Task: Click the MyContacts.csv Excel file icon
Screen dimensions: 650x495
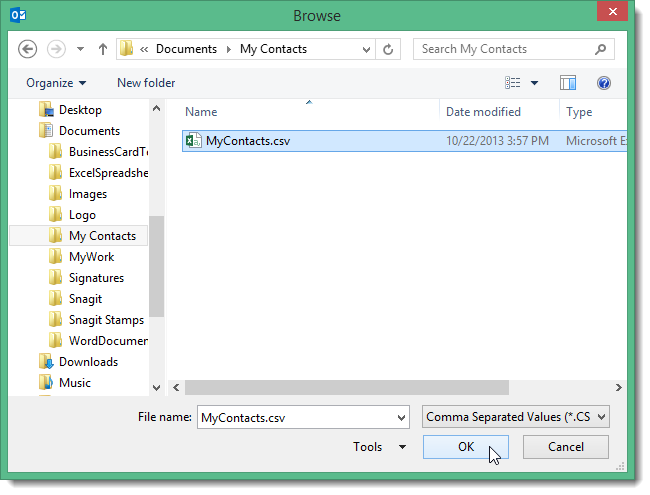Action: coord(193,141)
